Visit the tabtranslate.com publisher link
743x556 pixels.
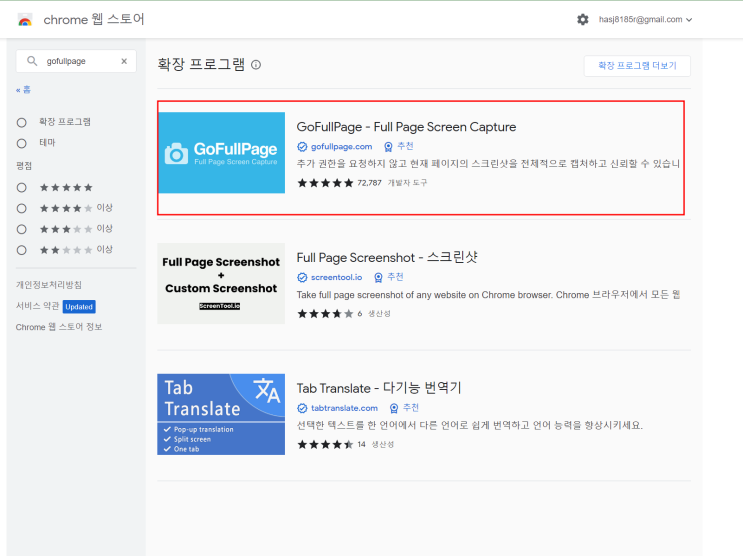click(344, 408)
